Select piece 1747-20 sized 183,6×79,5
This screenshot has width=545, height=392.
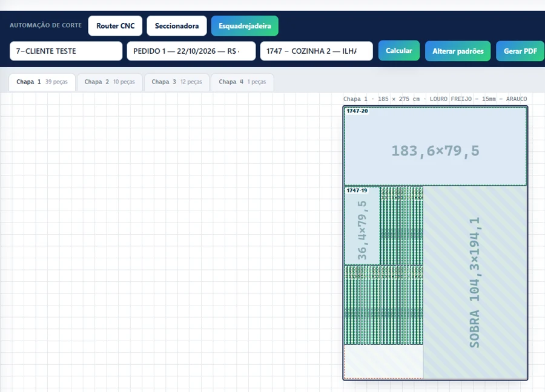(435, 146)
